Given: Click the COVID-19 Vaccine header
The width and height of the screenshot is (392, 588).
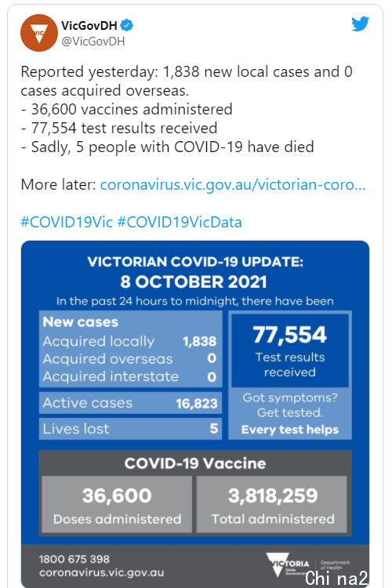Looking at the screenshot, I should (195, 463).
